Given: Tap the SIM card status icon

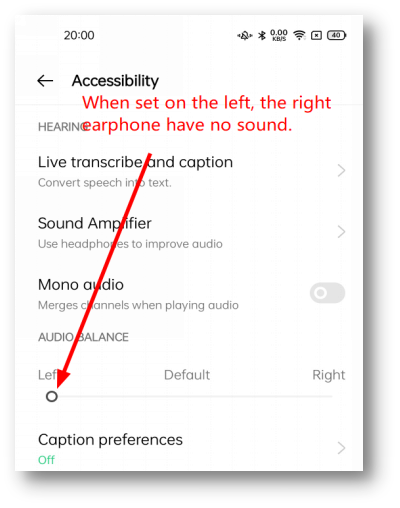Looking at the screenshot, I should click(x=316, y=35).
